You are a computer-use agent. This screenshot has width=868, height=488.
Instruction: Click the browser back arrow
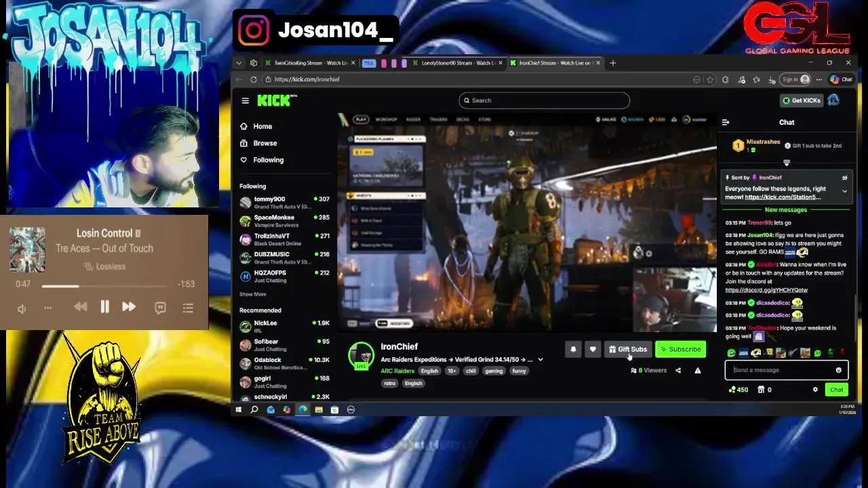point(238,79)
